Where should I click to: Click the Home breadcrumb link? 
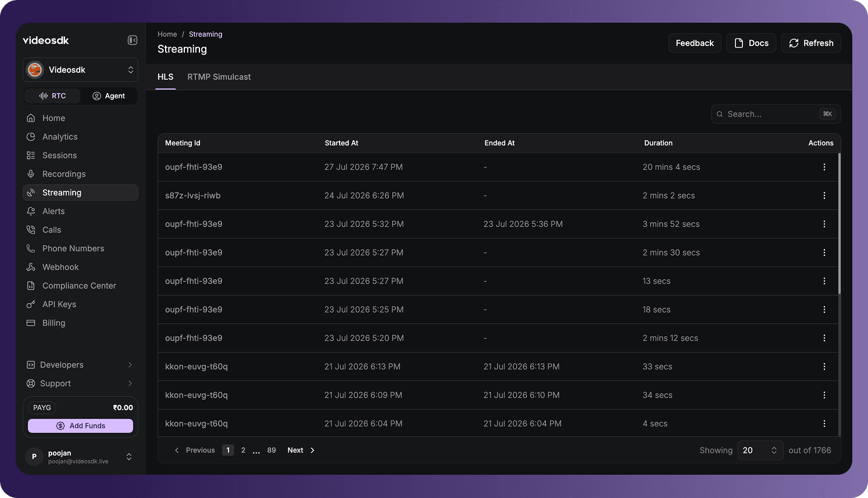pos(167,34)
